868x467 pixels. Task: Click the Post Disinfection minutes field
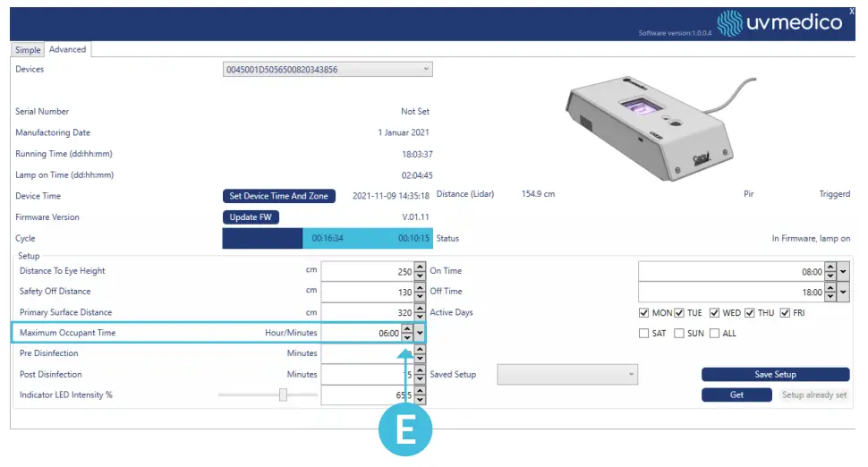pyautogui.click(x=368, y=374)
